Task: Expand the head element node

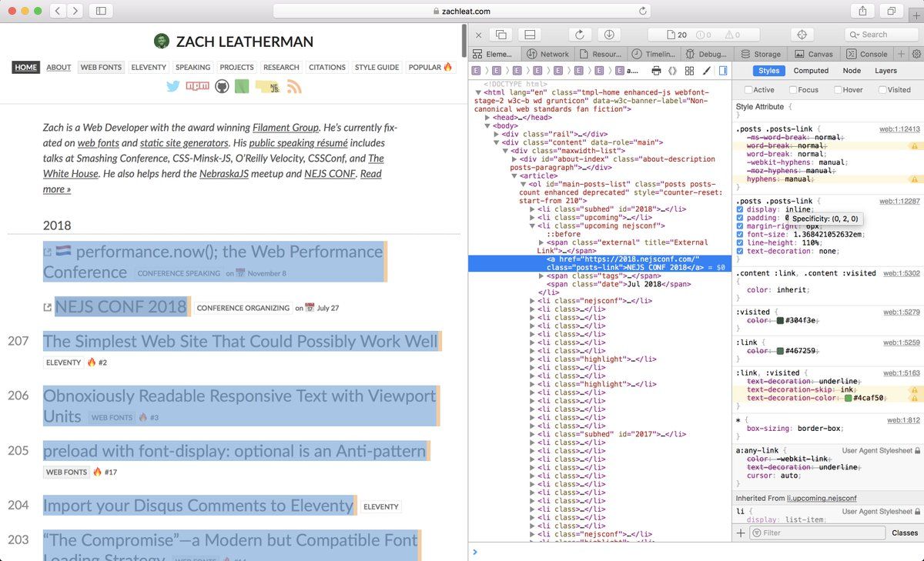Action: click(487, 117)
